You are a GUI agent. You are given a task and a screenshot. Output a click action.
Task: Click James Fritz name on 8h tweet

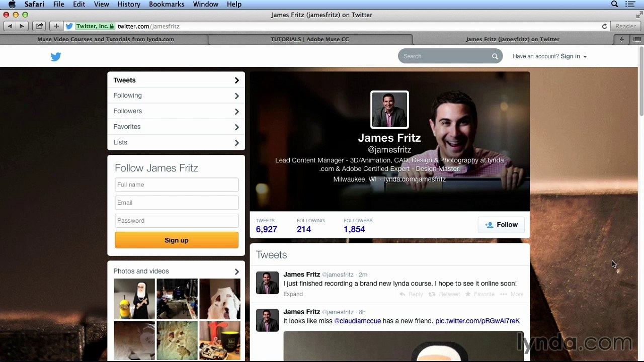pos(301,312)
